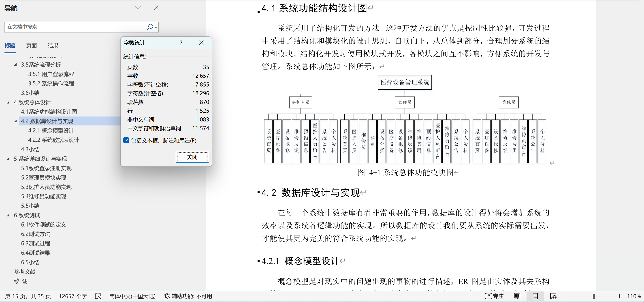Click the help question mark in 字数统计 dialog
The width and height of the screenshot is (644, 302).
pyautogui.click(x=181, y=43)
